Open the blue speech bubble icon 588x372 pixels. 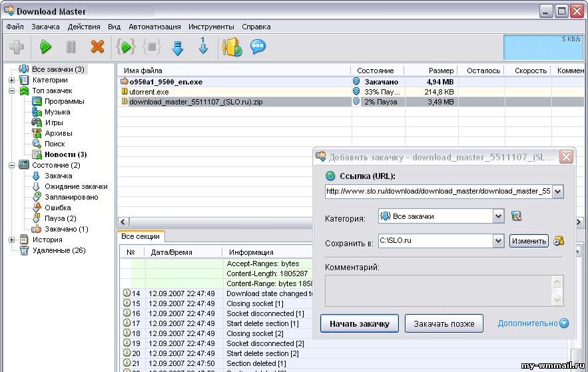[258, 47]
